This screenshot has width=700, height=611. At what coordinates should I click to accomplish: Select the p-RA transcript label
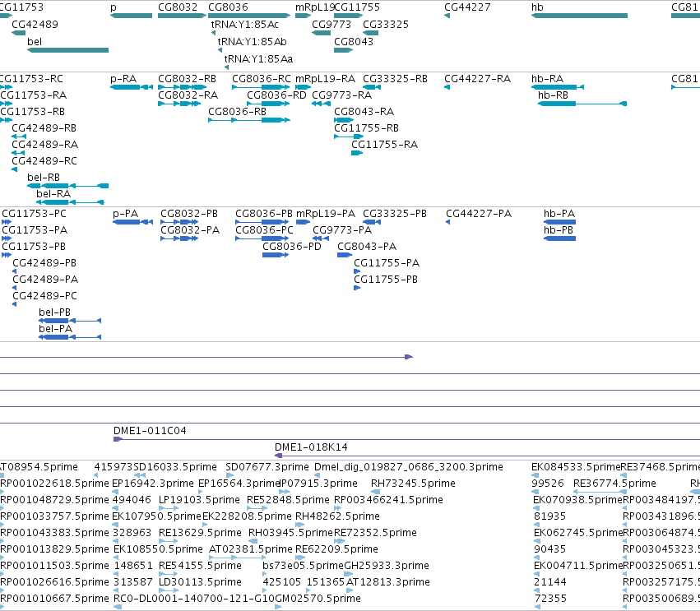click(x=123, y=79)
